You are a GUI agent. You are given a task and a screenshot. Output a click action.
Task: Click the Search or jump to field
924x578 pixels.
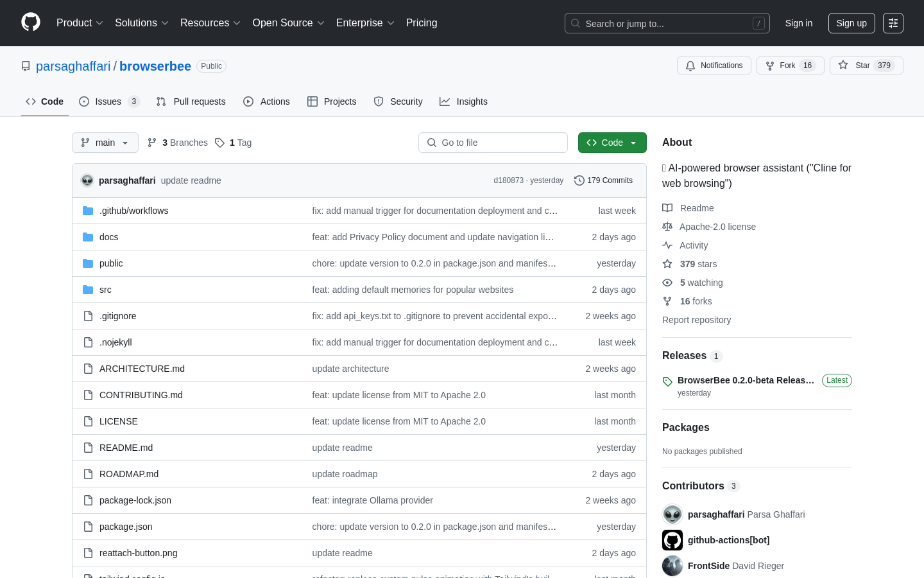coord(667,23)
